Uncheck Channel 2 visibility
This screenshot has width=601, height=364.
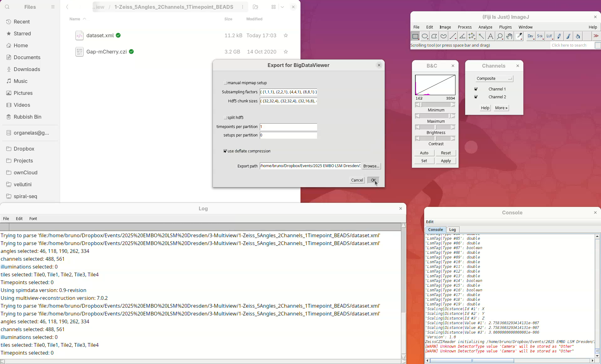[476, 97]
